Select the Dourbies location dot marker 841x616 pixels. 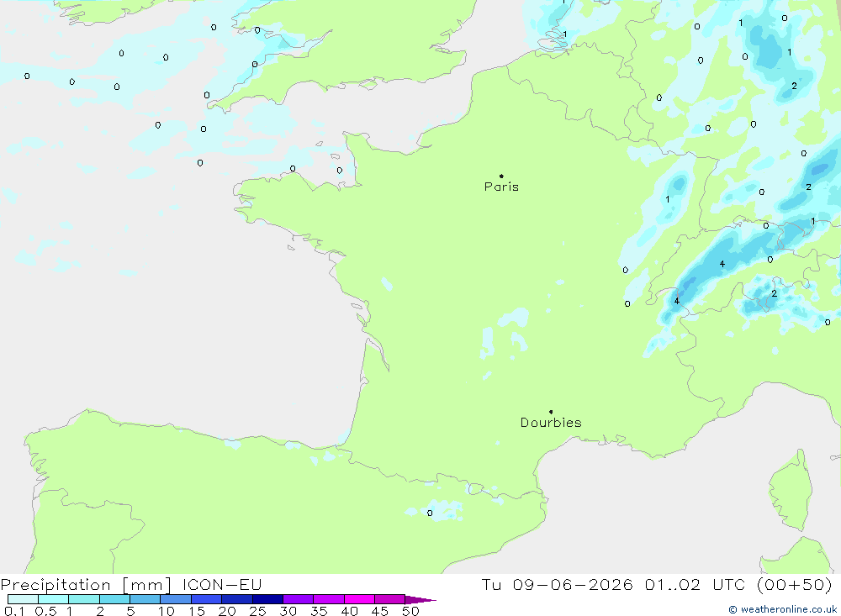point(551,412)
